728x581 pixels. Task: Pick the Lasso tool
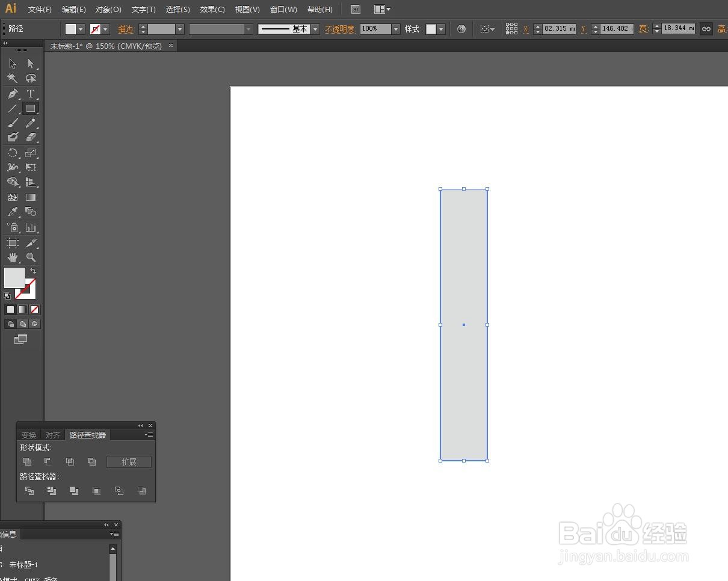(x=31, y=78)
